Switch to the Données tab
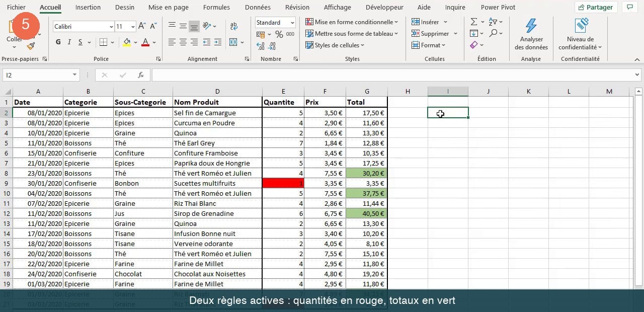This screenshot has height=312, width=644. (x=258, y=8)
